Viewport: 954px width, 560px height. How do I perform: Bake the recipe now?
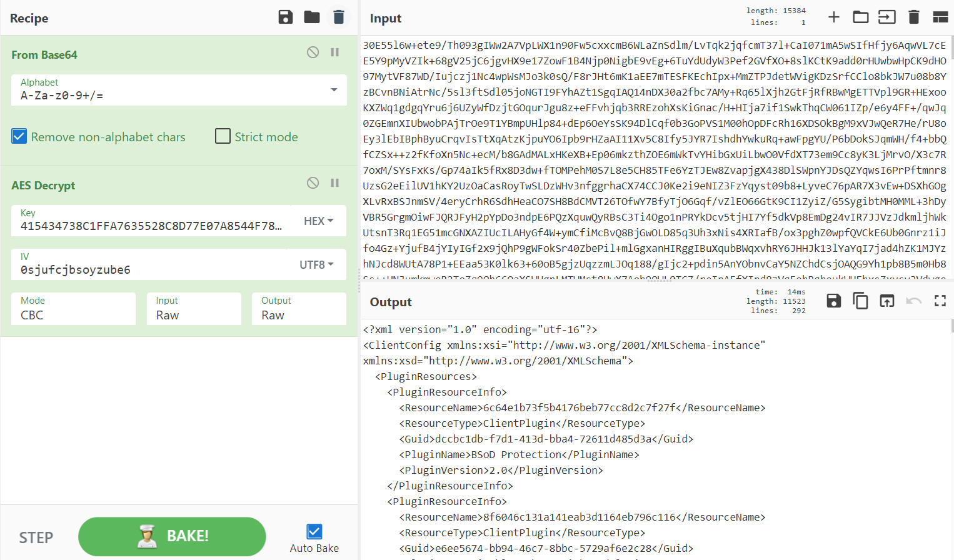172,536
